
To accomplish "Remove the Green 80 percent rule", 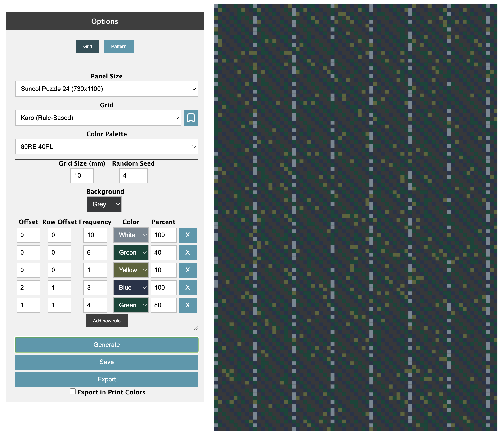I will [x=188, y=305].
